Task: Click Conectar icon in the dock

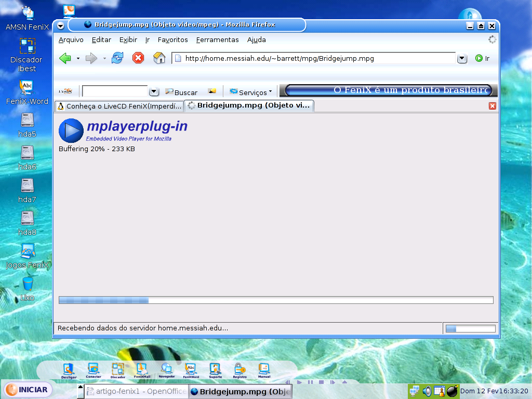Action: coord(94,370)
